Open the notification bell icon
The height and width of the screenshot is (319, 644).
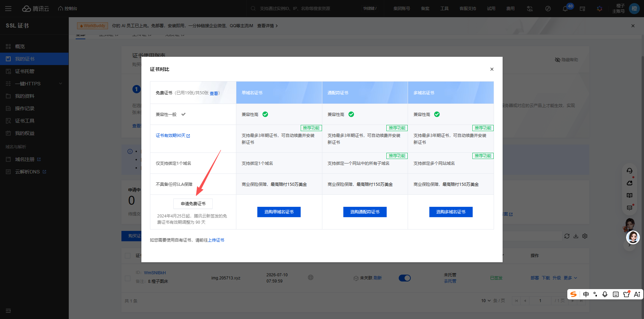[565, 9]
